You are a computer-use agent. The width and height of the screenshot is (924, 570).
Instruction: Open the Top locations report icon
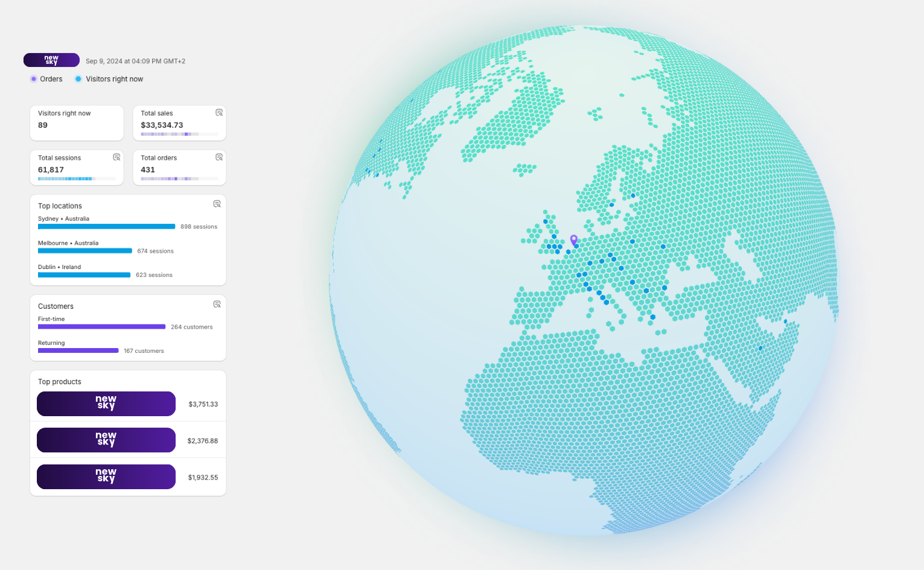[x=217, y=204]
